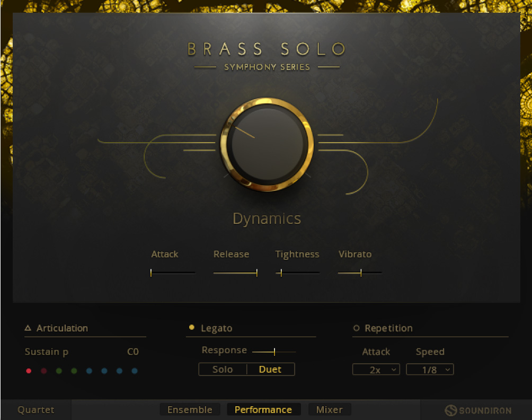Click the Soundiron logo
The image size is (532, 420).
click(x=478, y=410)
